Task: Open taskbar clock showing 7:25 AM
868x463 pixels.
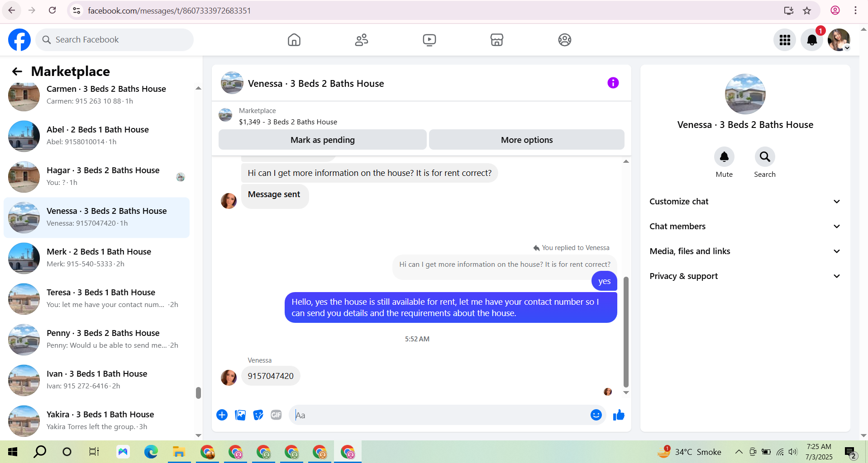Action: pos(819,452)
